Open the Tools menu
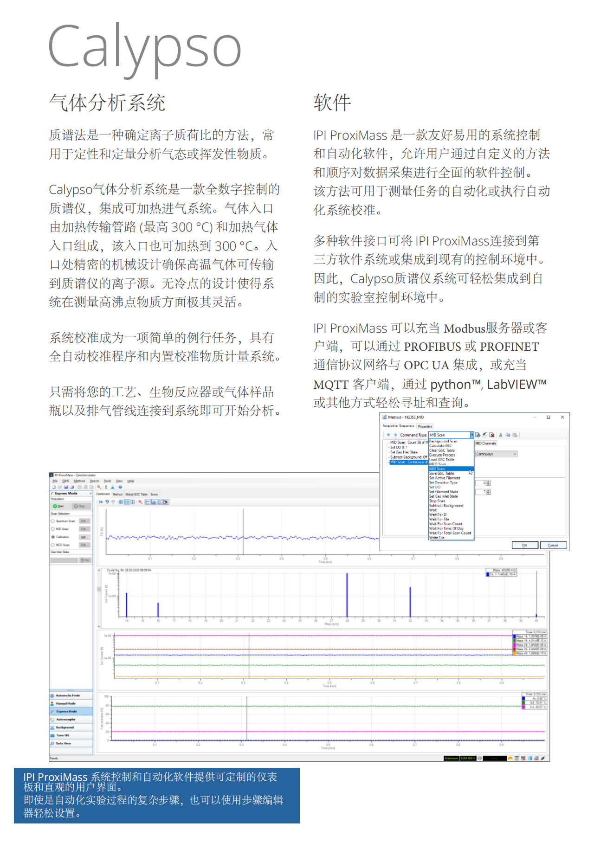594x868 pixels. coord(108,481)
